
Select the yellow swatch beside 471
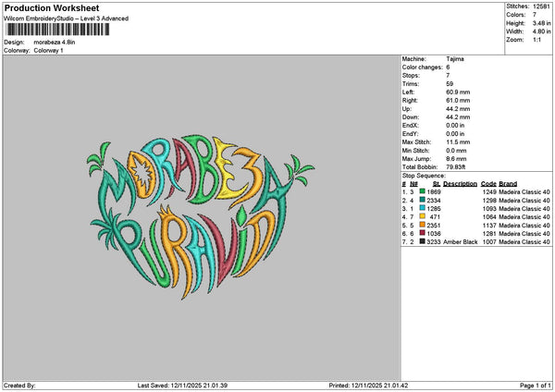click(422, 216)
